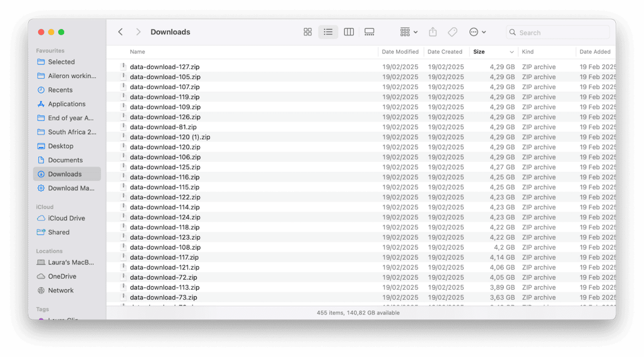Sort by Date Modified column
Screen dimensions: 644x357
[400, 52]
